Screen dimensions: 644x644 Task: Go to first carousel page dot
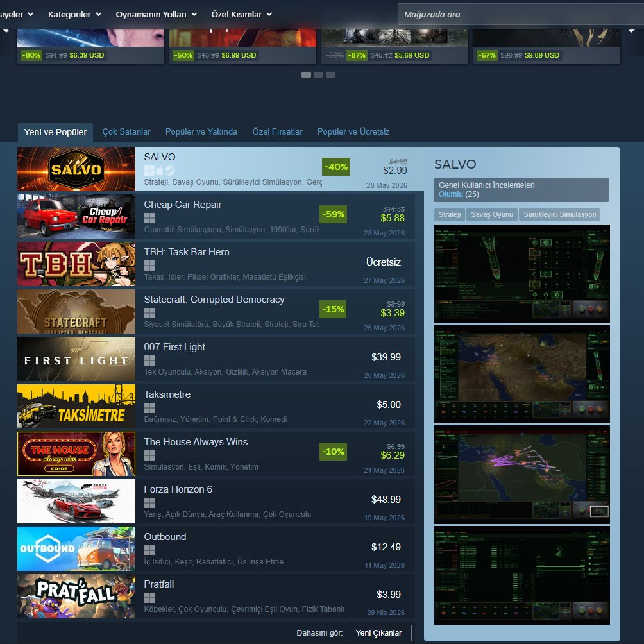pos(306,75)
